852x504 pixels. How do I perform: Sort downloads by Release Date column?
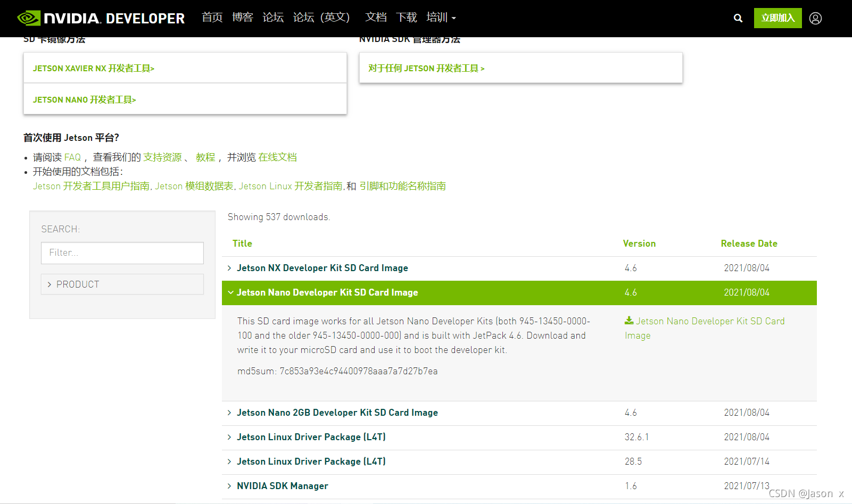tap(749, 243)
